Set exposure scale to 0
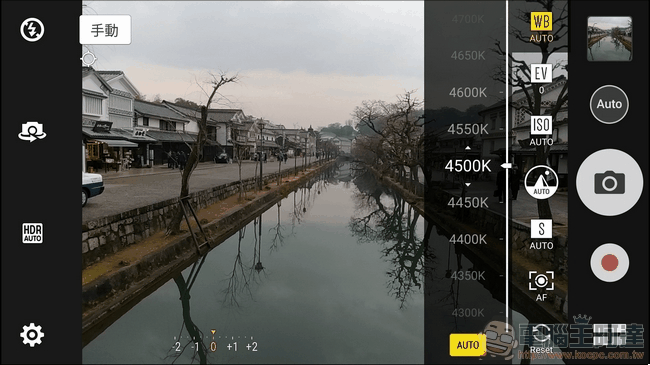The height and width of the screenshot is (365, 650). [213, 346]
